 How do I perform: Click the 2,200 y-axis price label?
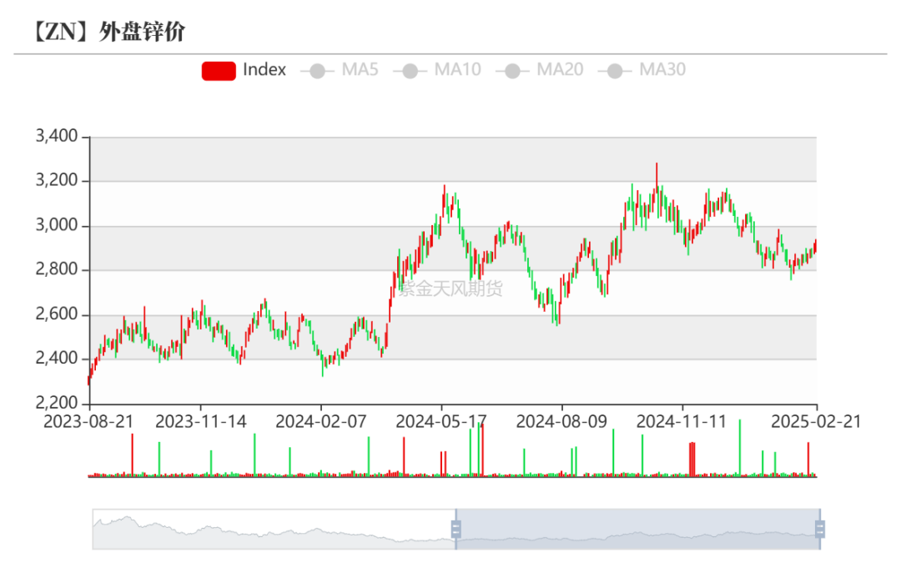(57, 404)
